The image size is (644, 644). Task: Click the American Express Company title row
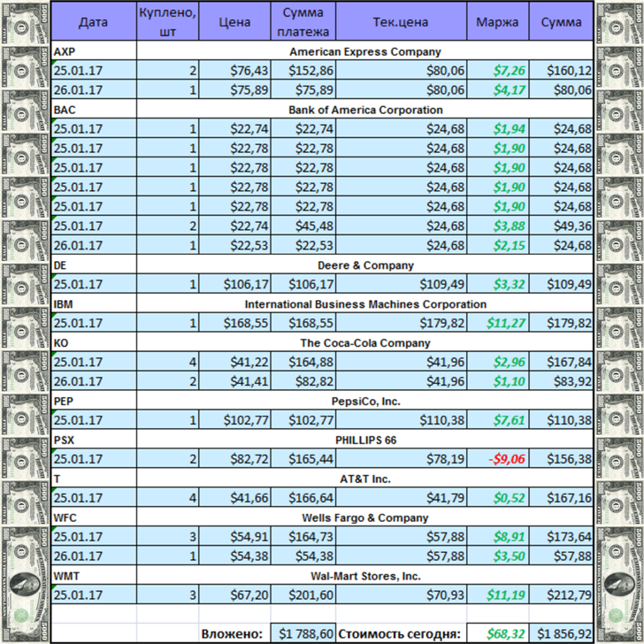(x=364, y=51)
